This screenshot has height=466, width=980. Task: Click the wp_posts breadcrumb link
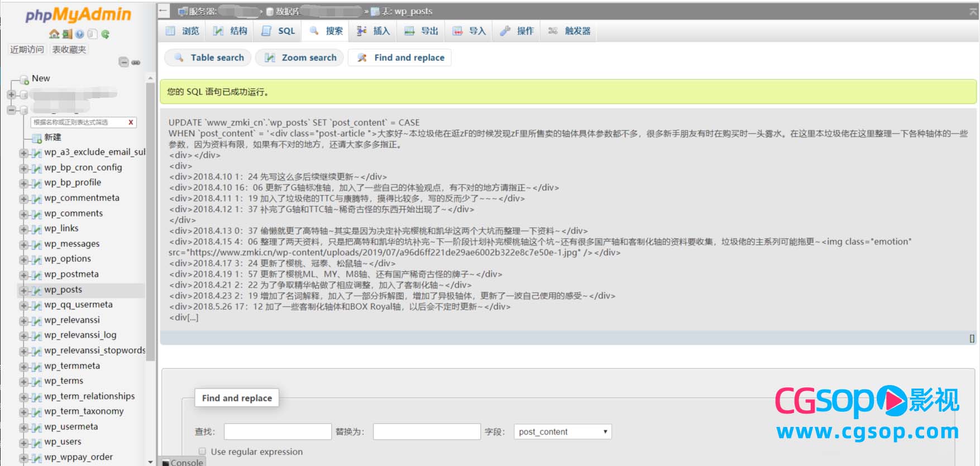coord(413,11)
